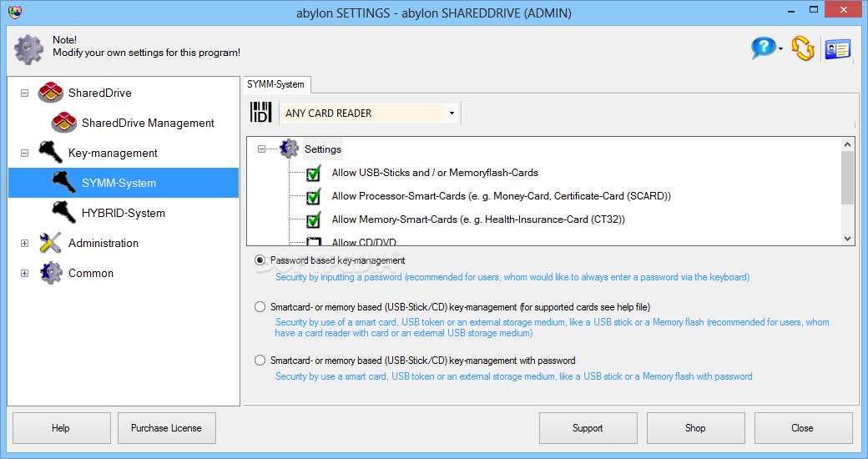This screenshot has width=868, height=459.
Task: Click 'Modify your own settings' note text
Action: pos(147,53)
